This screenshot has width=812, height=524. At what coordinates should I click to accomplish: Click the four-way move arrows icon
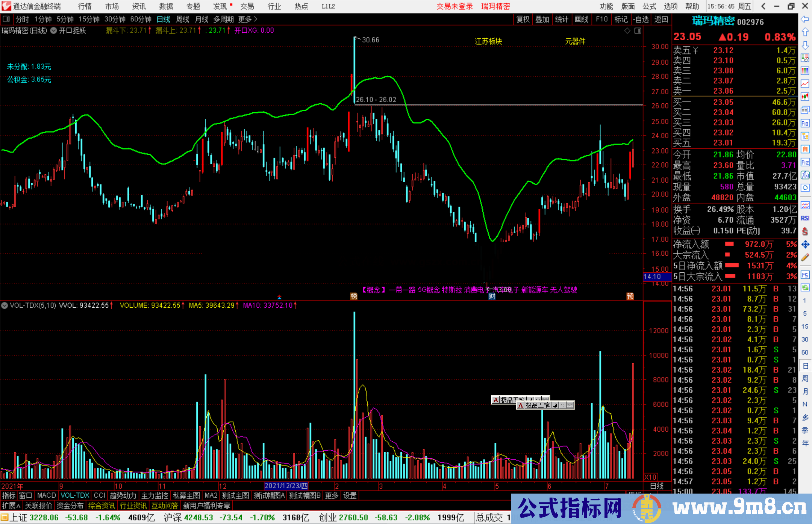tap(805, 245)
